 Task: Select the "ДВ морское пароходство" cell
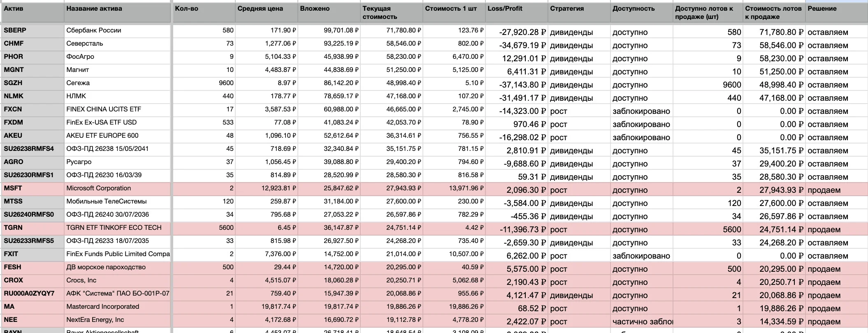click(x=117, y=268)
